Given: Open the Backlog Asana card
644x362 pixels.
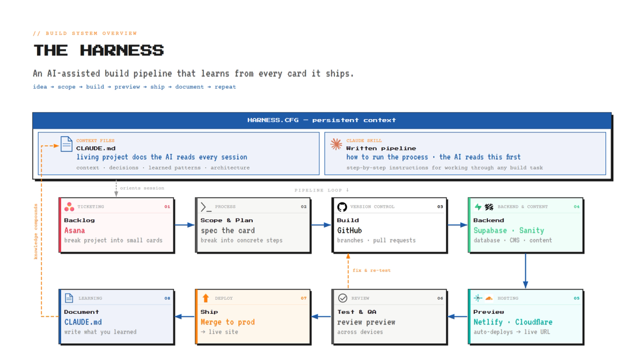Looking at the screenshot, I should (x=116, y=225).
